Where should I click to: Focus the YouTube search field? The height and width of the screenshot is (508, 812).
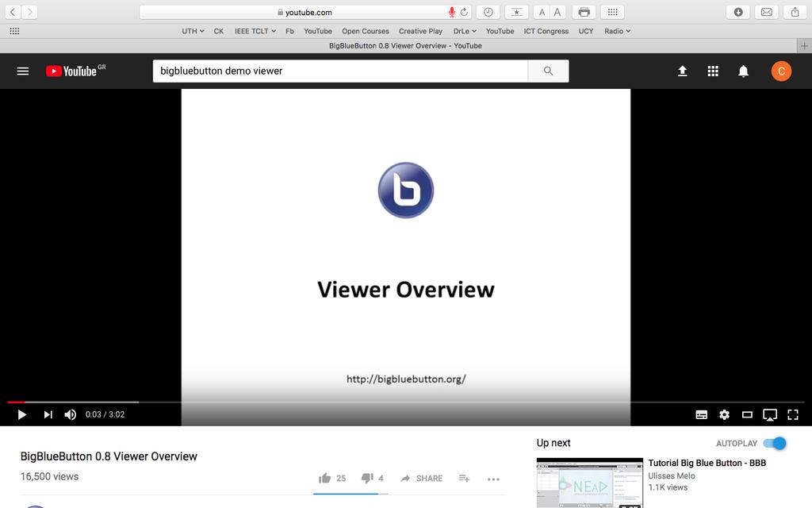click(x=340, y=71)
